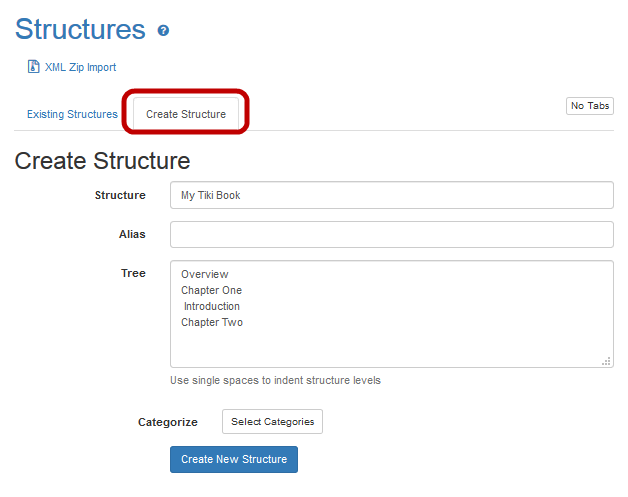
Task: Open the Select Categories picker
Action: coord(272,422)
